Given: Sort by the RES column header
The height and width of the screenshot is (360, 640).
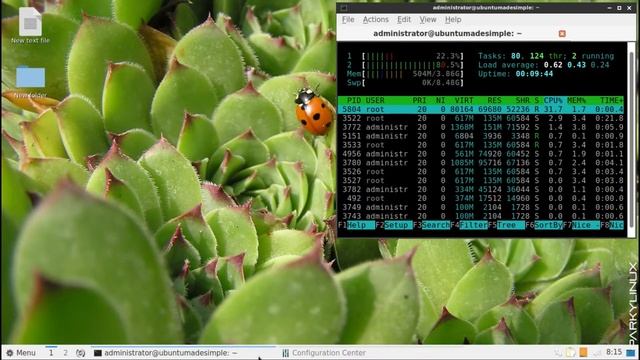Looking at the screenshot, I should 494,100.
